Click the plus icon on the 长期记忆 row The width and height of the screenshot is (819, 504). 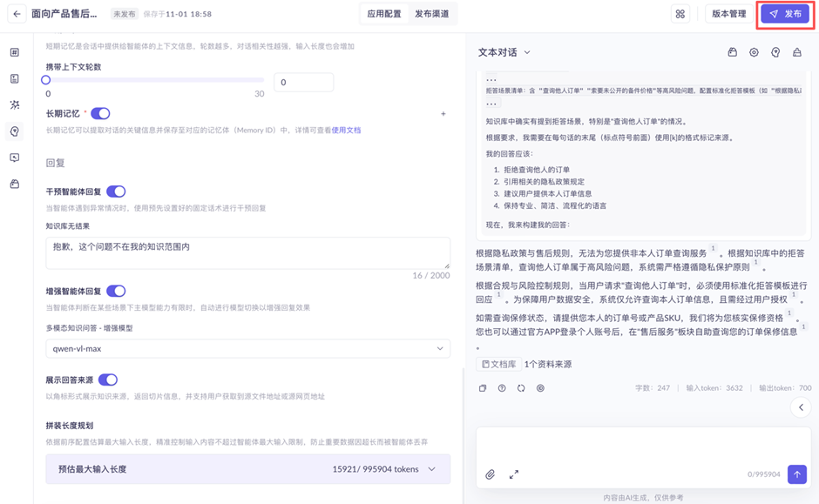coord(443,114)
